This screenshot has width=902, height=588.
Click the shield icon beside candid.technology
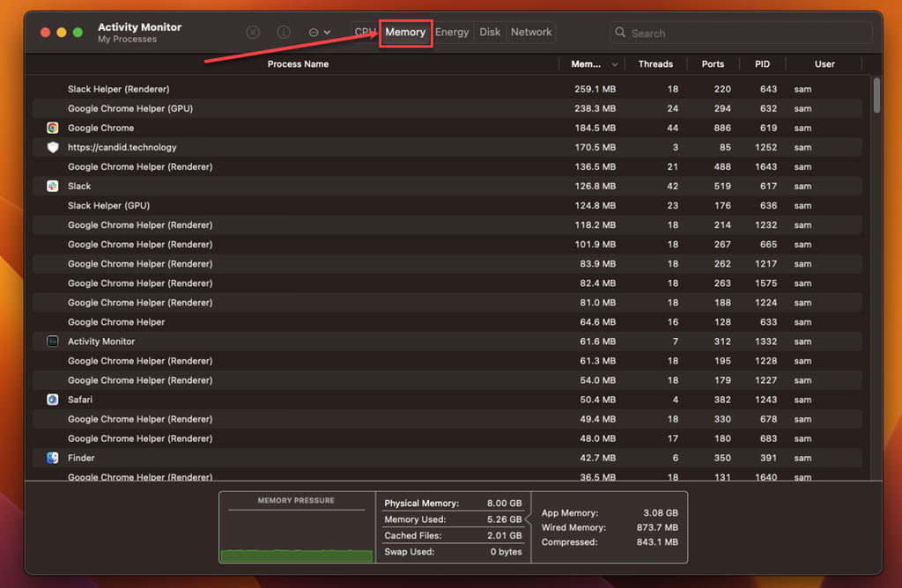[52, 147]
